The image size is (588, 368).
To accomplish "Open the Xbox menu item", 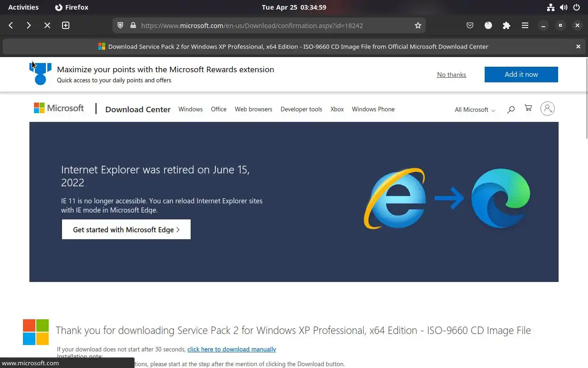I will pyautogui.click(x=337, y=109).
